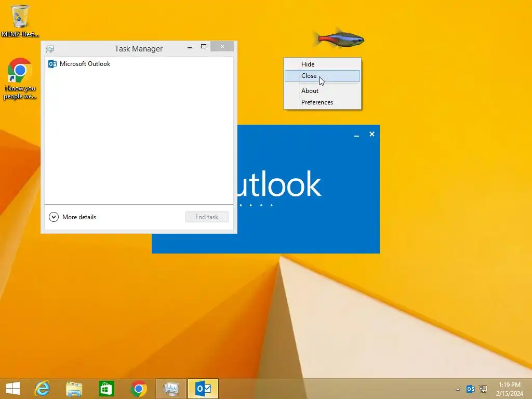
Task: Launch Internet Explorer from taskbar
Action: 42,389
